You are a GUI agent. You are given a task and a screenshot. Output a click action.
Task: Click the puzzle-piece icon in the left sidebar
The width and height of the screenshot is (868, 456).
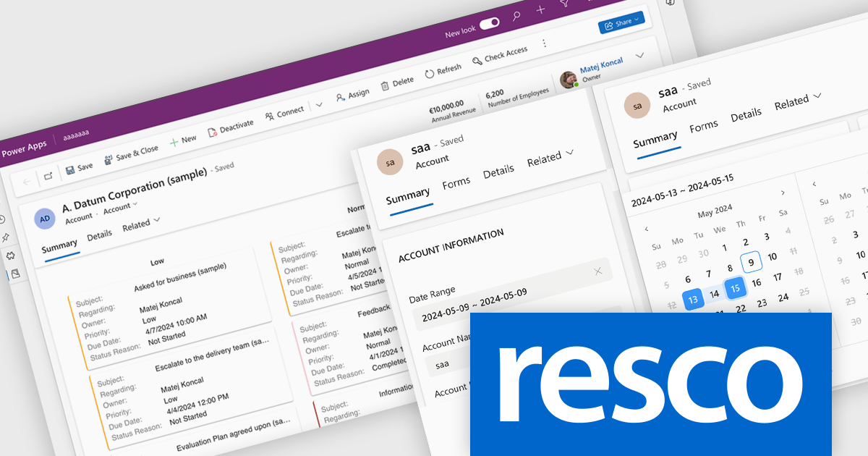pos(10,256)
